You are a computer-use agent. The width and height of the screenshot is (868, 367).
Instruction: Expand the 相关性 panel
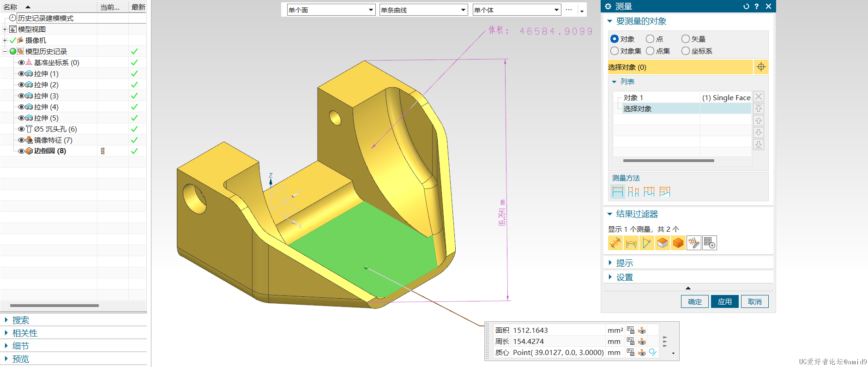tap(6, 333)
